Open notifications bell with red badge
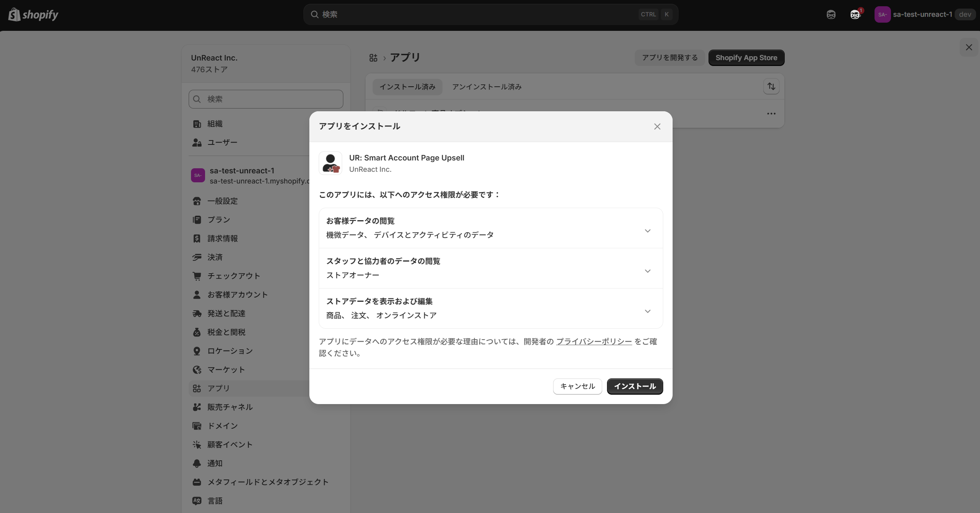Viewport: 980px width, 513px height. (855, 15)
